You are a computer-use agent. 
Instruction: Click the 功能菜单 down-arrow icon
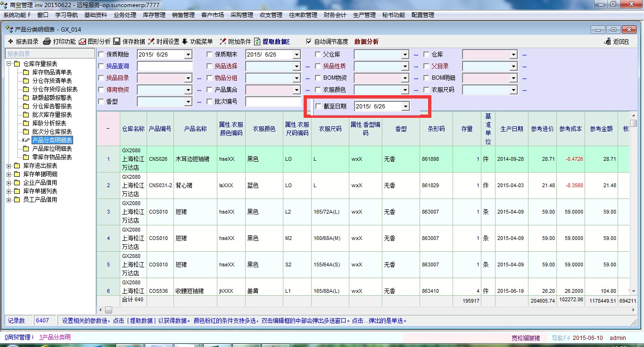pyautogui.click(x=184, y=41)
